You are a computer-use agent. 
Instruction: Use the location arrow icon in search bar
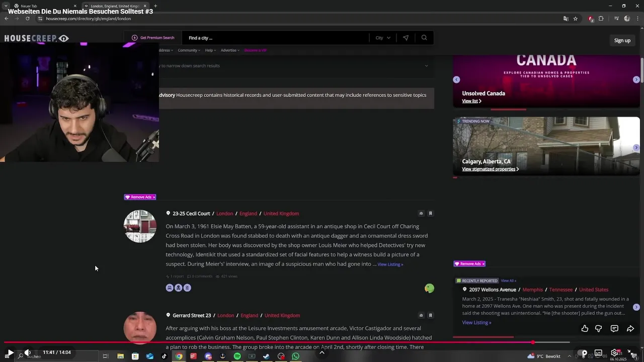click(406, 38)
